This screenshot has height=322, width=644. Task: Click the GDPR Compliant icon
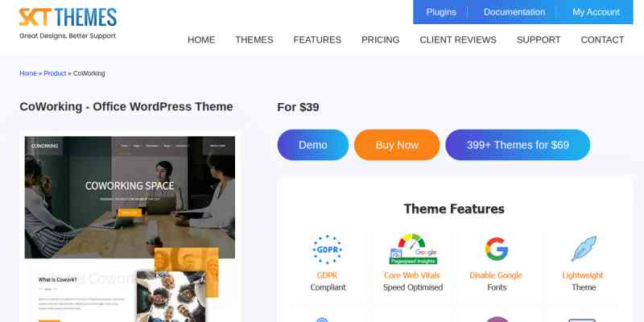click(328, 250)
